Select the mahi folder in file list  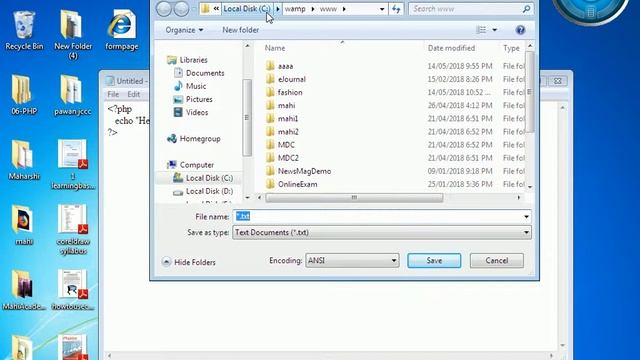[x=286, y=105]
